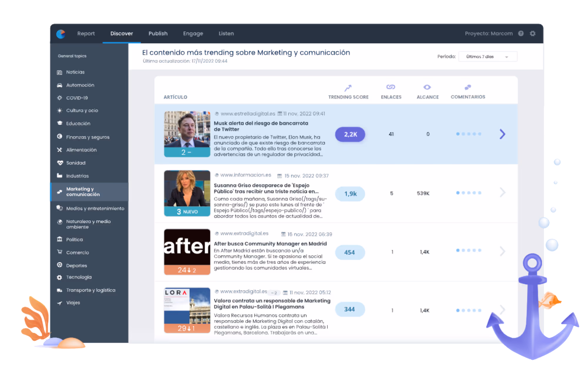This screenshot has width=588, height=378.
Task: Click the 454 trending score badge
Action: tap(350, 252)
